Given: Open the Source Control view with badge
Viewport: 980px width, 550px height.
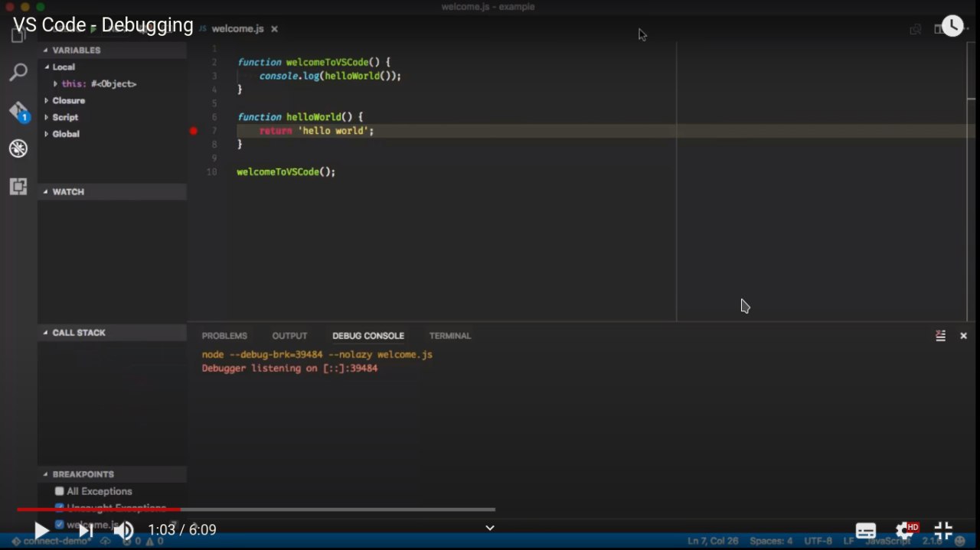Looking at the screenshot, I should (x=19, y=112).
